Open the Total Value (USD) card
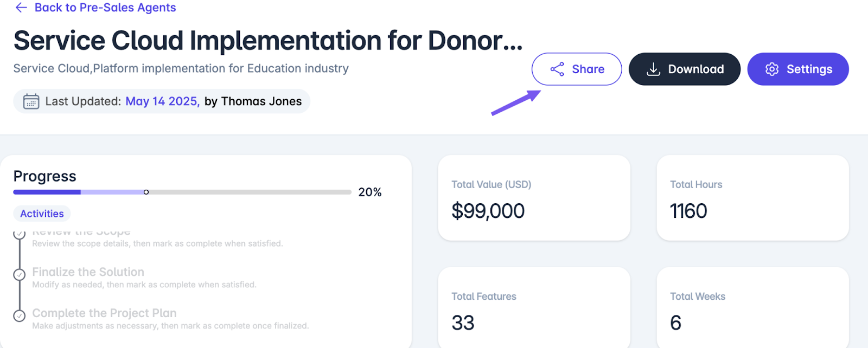This screenshot has width=868, height=348. [534, 198]
